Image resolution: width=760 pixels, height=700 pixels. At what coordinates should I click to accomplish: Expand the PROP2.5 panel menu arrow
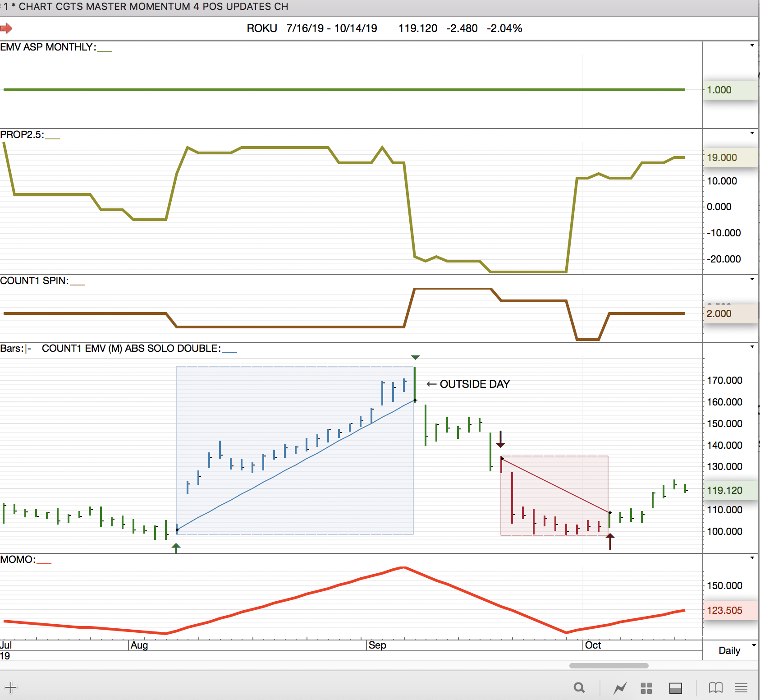pyautogui.click(x=752, y=133)
